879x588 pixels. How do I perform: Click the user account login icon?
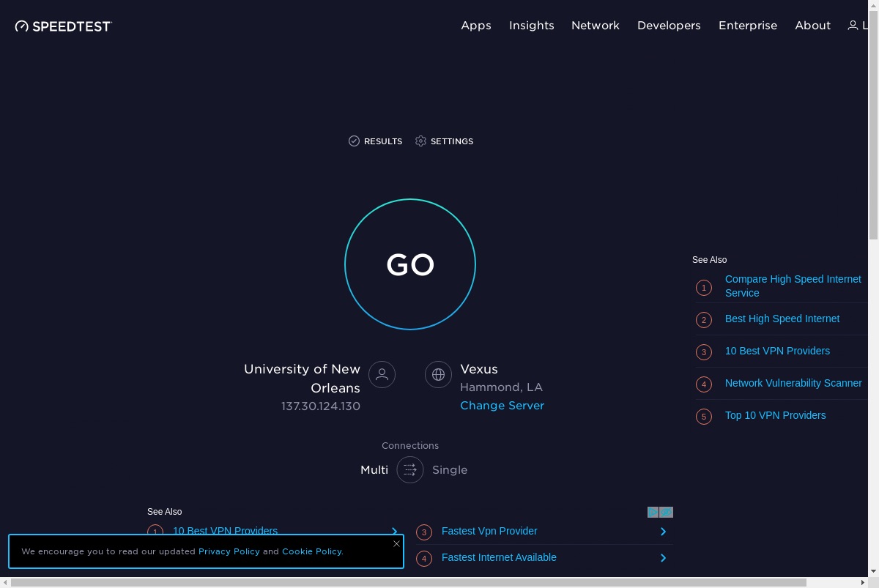tap(853, 26)
